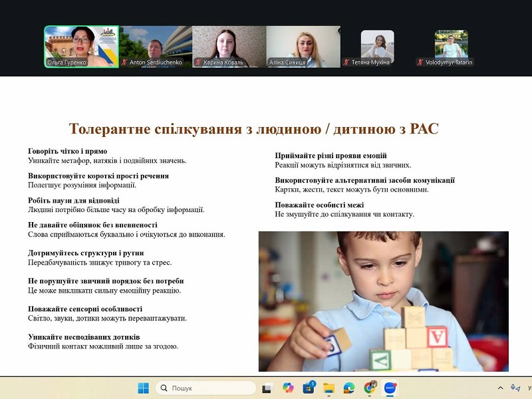
Task: Open Google Chrome from the taskbar
Action: coord(370,388)
